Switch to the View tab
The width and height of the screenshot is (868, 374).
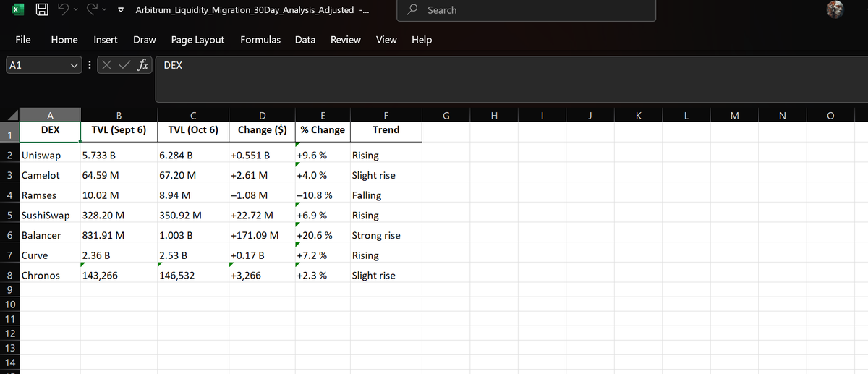coord(386,40)
